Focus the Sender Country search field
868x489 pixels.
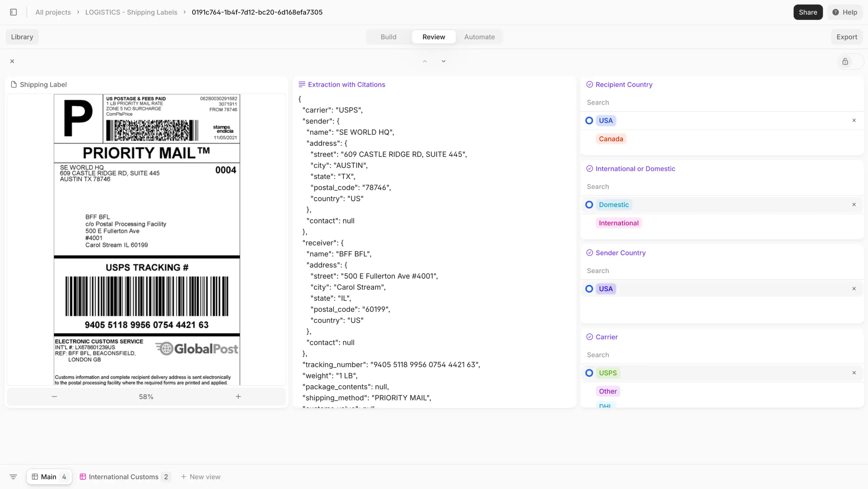[x=722, y=271]
